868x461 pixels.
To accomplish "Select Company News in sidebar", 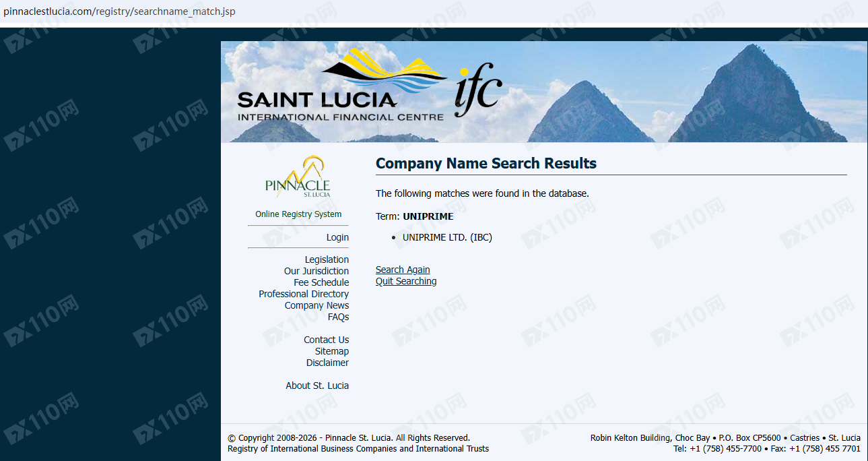I will (x=316, y=305).
